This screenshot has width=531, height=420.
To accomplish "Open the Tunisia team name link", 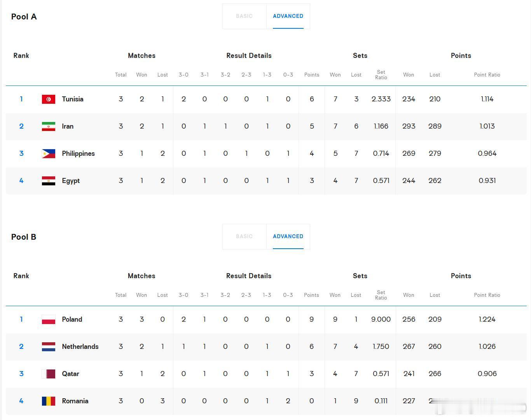I will tap(73, 99).
